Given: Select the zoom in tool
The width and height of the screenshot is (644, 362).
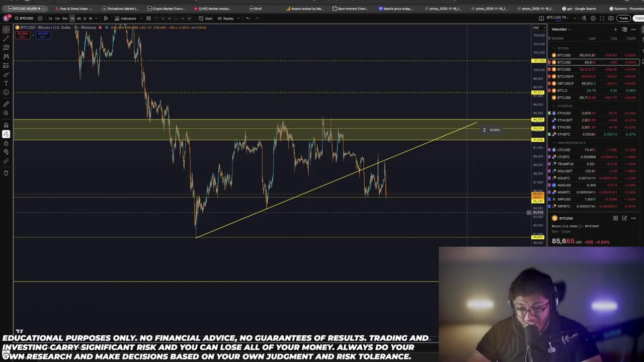Looking at the screenshot, I should pos(6,113).
